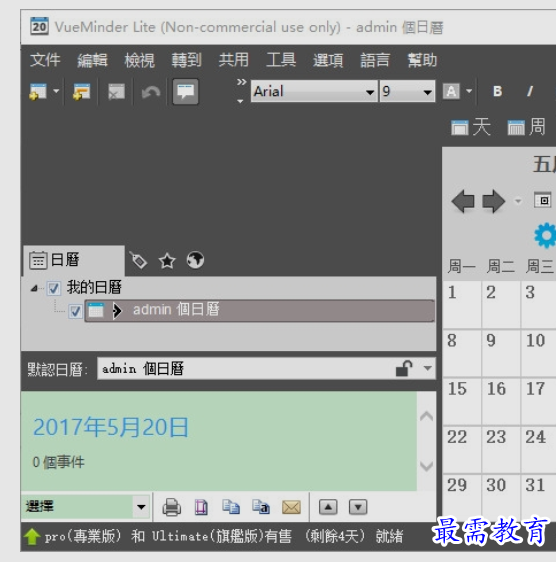Toggle italic formatting
This screenshot has height=562, width=556.
point(530,91)
